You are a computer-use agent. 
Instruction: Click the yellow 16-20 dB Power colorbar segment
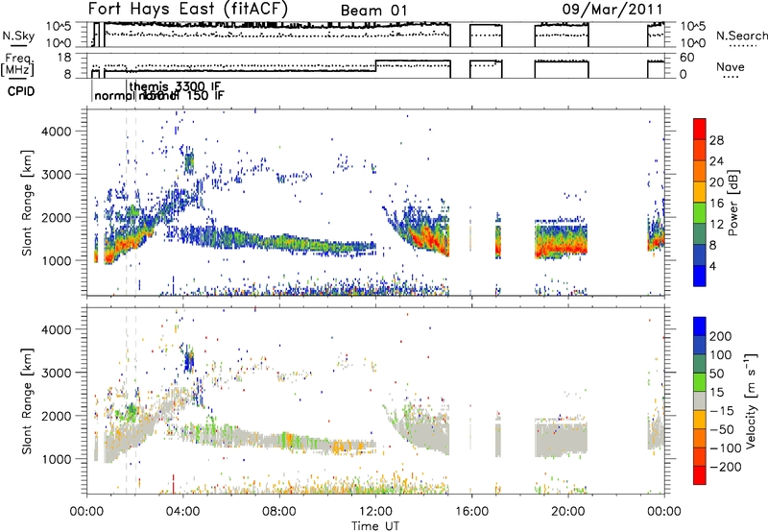(x=700, y=192)
